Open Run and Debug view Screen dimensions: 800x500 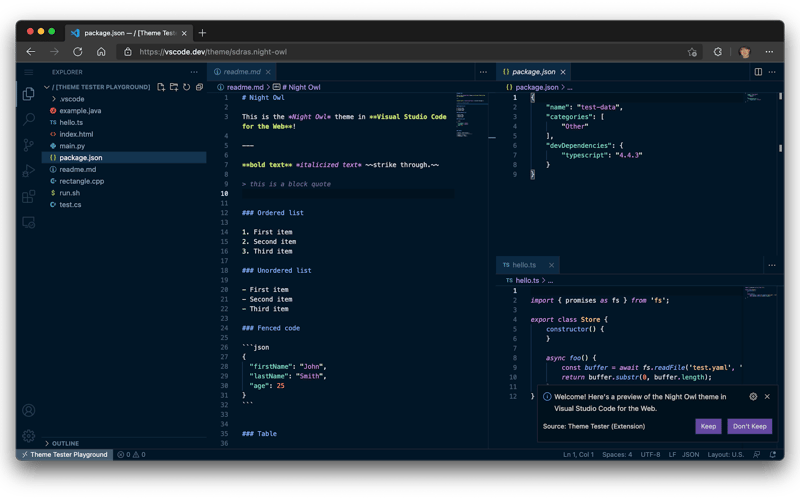pyautogui.click(x=29, y=171)
